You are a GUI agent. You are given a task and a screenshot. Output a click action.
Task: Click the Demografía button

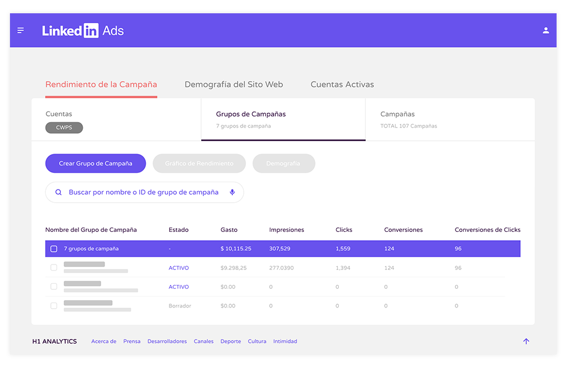(284, 163)
